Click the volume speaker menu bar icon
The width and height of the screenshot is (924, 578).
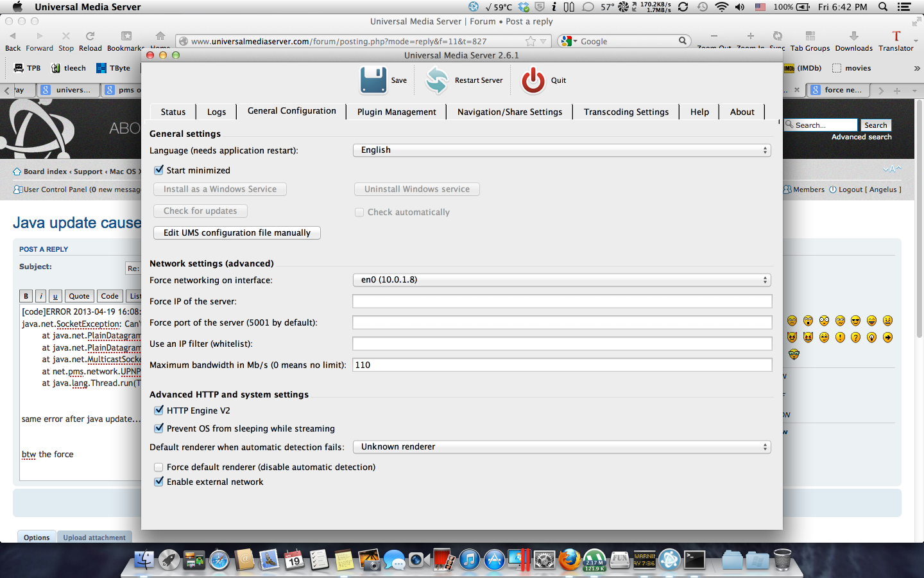coord(740,7)
